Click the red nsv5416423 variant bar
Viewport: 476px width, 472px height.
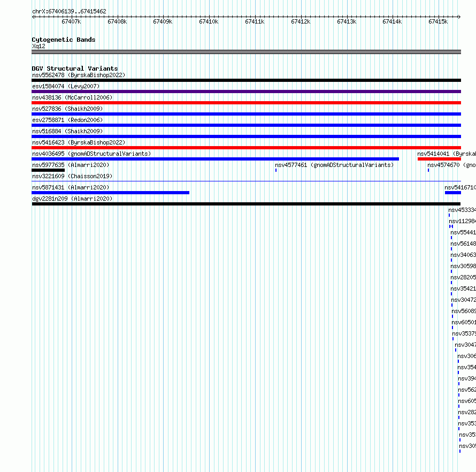[246, 148]
